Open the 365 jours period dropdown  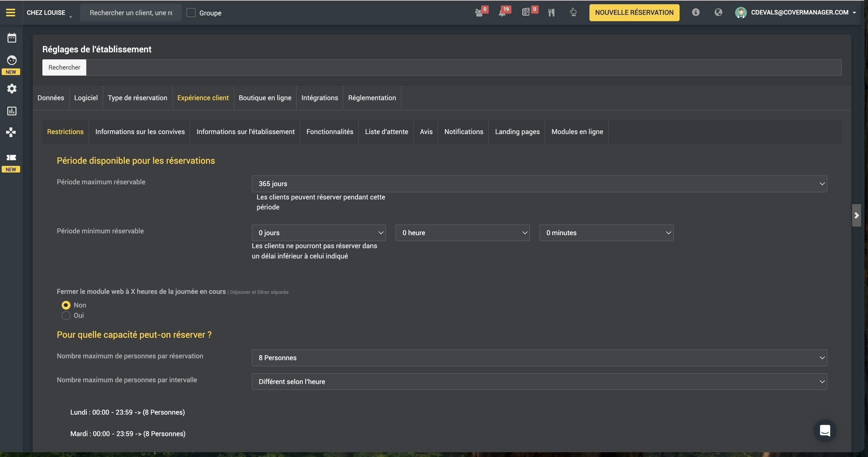(539, 184)
